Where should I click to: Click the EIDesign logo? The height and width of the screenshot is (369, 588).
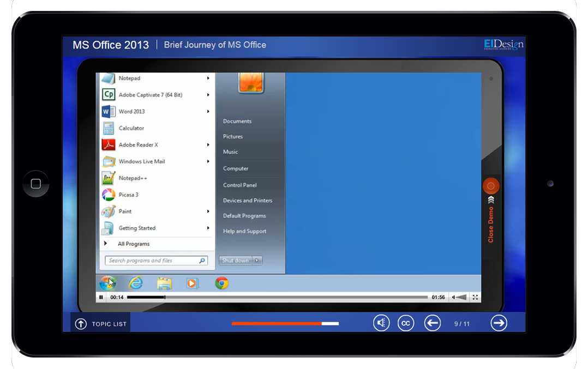pos(503,45)
